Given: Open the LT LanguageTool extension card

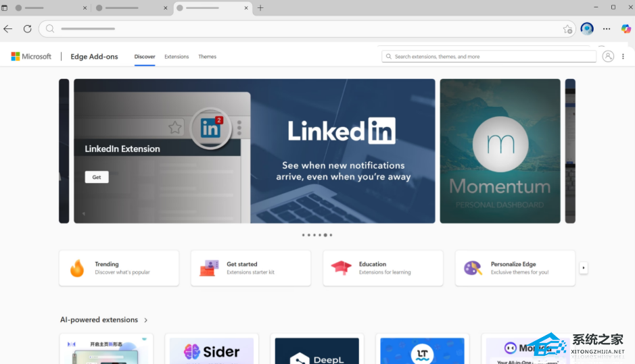Looking at the screenshot, I should click(422, 349).
